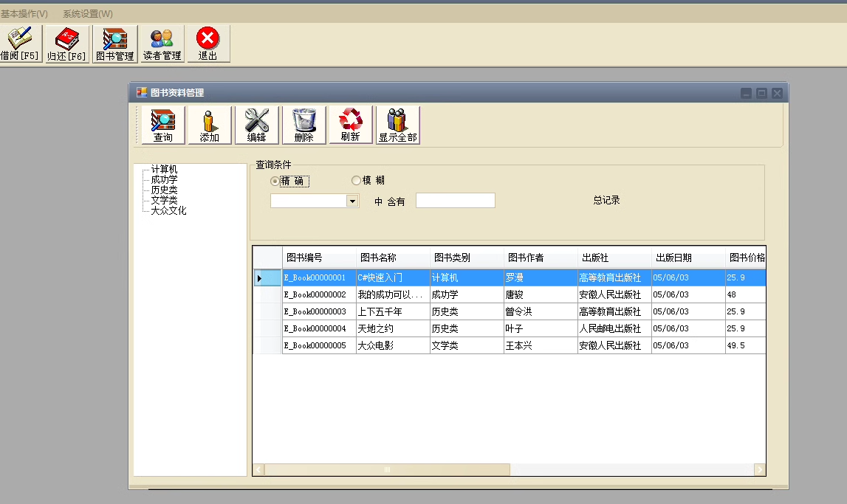Image resolution: width=847 pixels, height=504 pixels.
Task: Sort by 图书编号 column header
Action: tap(319, 258)
